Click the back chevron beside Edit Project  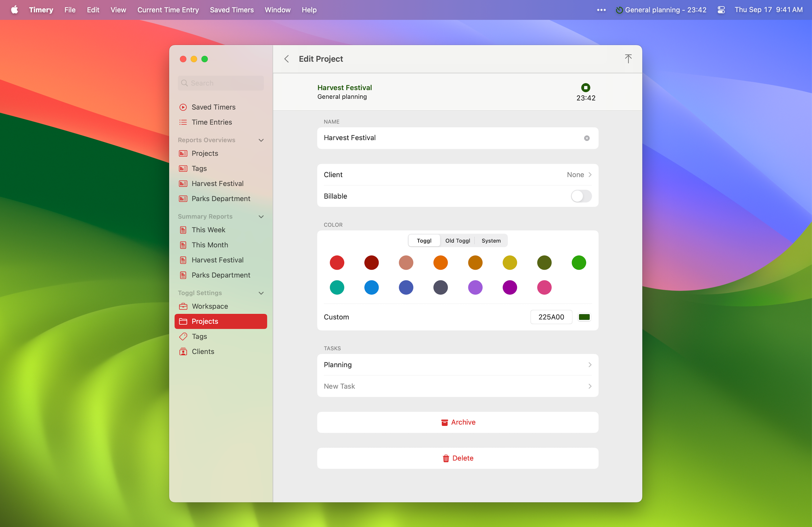coord(287,59)
